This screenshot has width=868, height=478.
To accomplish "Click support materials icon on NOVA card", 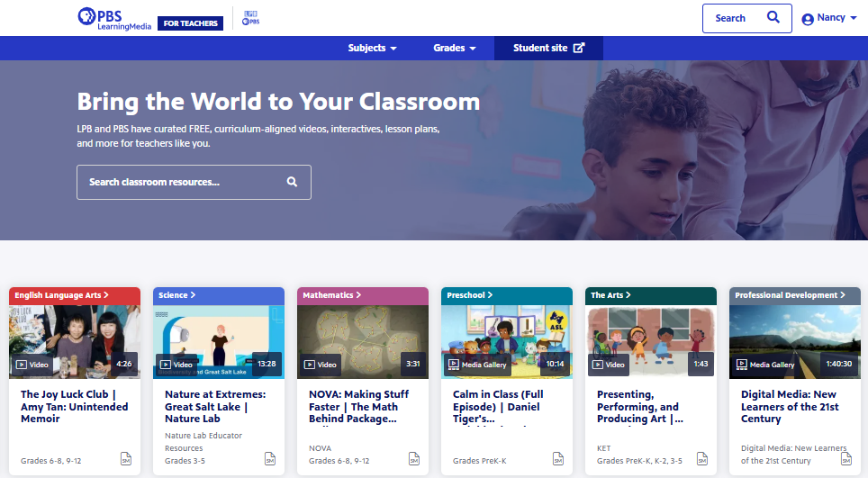I will pyautogui.click(x=414, y=458).
